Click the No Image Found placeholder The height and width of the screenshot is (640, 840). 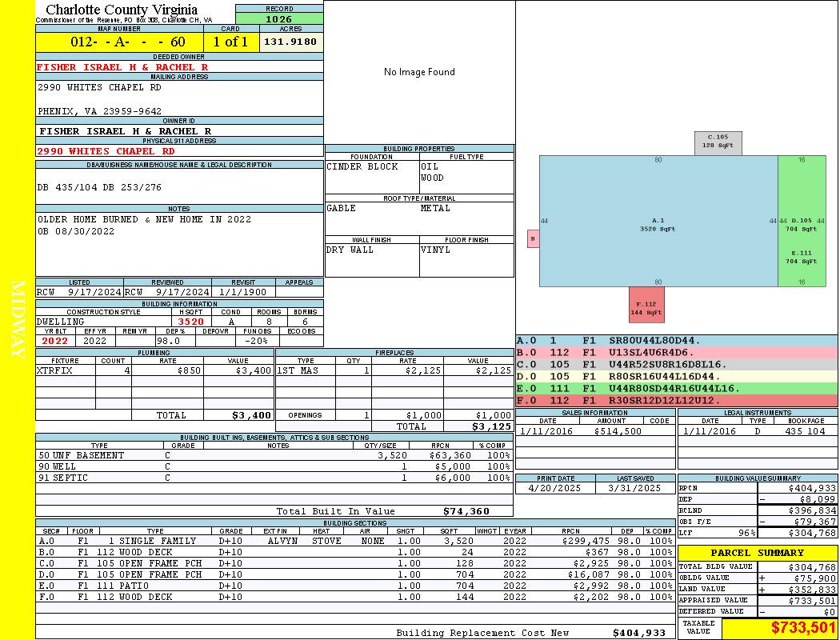point(419,72)
